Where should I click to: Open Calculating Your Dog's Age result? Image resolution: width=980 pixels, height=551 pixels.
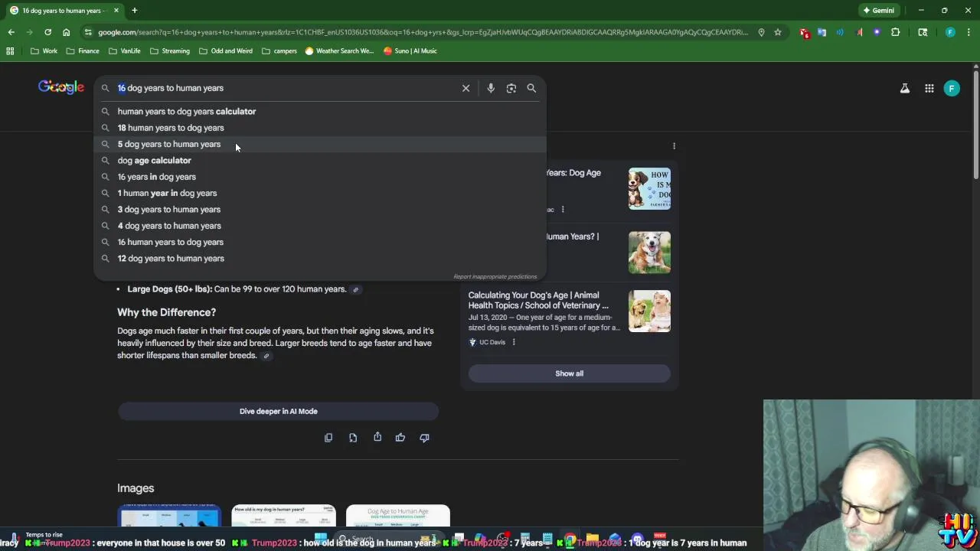pyautogui.click(x=538, y=300)
